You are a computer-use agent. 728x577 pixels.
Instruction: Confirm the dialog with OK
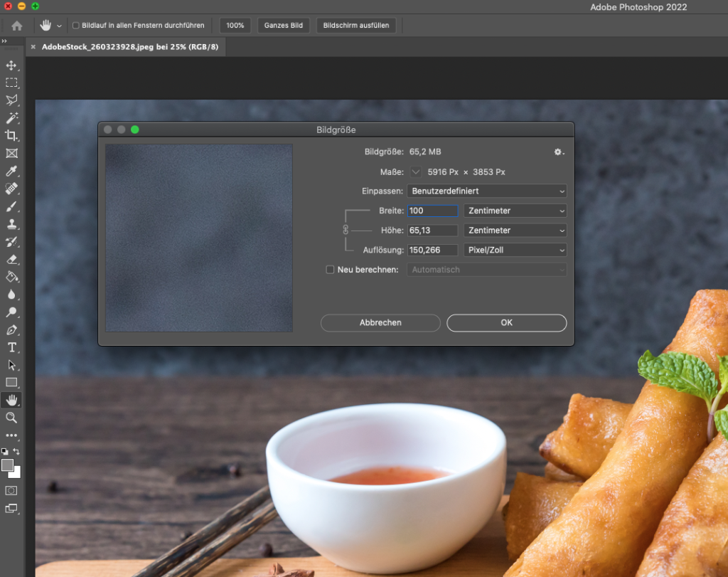[506, 323]
